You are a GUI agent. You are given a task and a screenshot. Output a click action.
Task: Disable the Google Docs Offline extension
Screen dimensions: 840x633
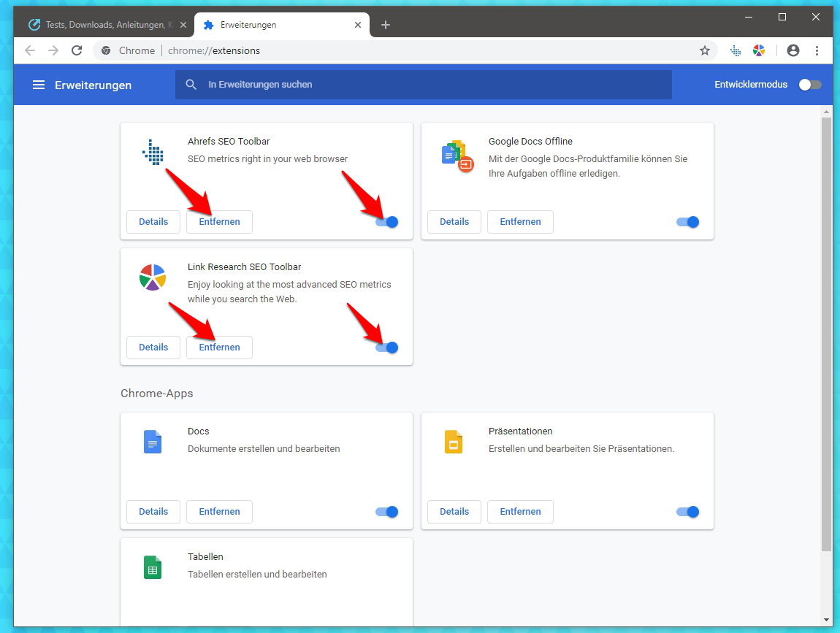coord(688,222)
